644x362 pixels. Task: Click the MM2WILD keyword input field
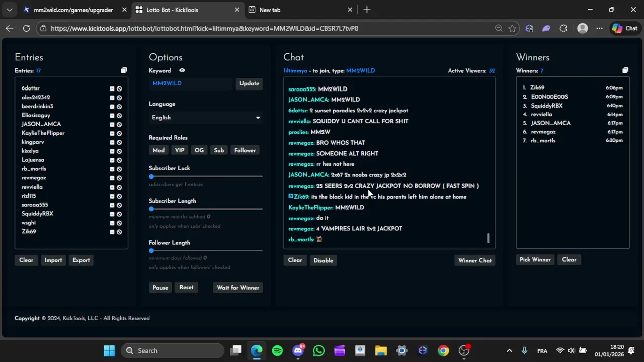point(191,83)
